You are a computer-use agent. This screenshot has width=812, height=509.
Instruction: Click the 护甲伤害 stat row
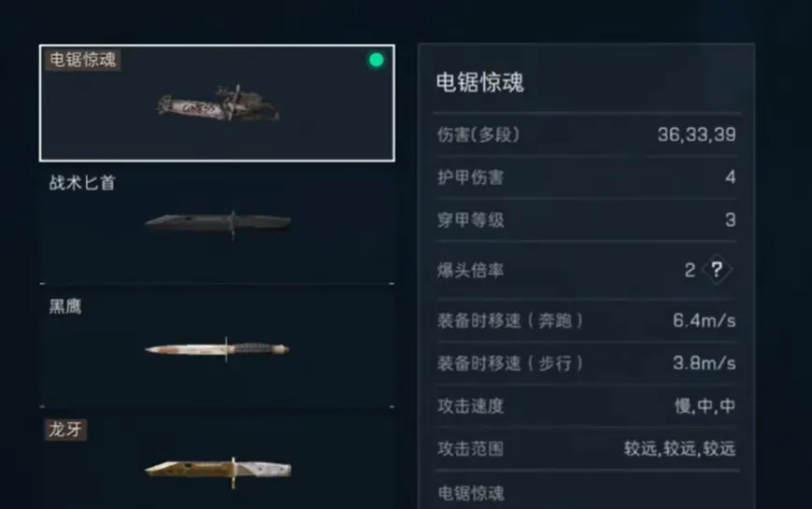[x=586, y=177]
